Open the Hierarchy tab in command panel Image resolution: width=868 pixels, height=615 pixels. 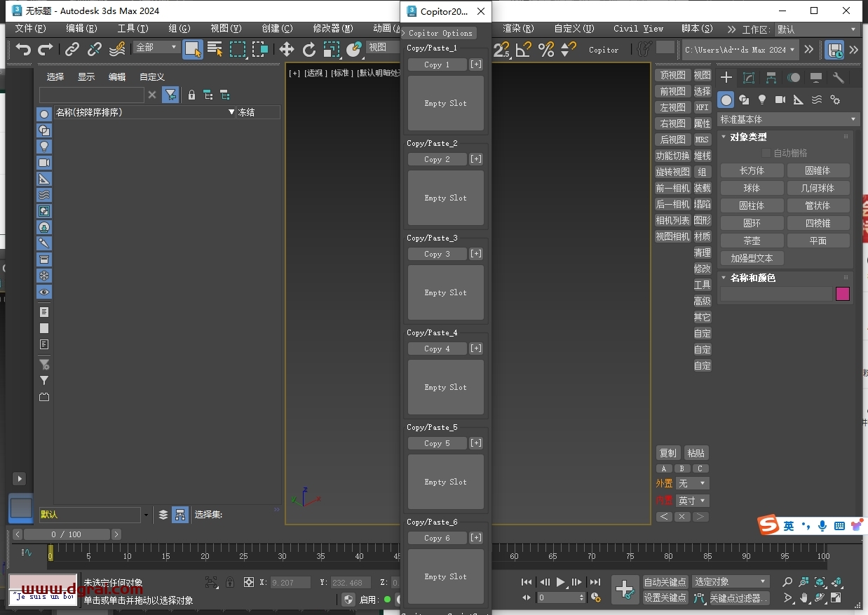pyautogui.click(x=771, y=78)
